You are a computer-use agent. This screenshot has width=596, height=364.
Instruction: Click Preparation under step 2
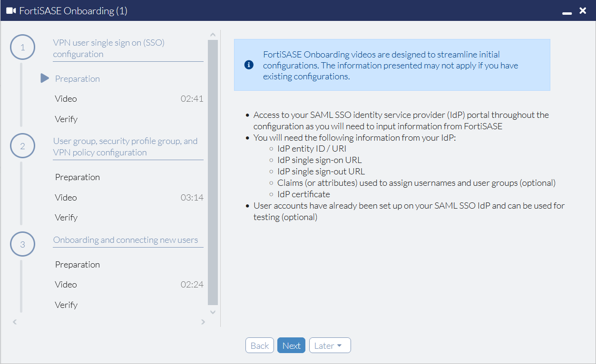pyautogui.click(x=78, y=177)
